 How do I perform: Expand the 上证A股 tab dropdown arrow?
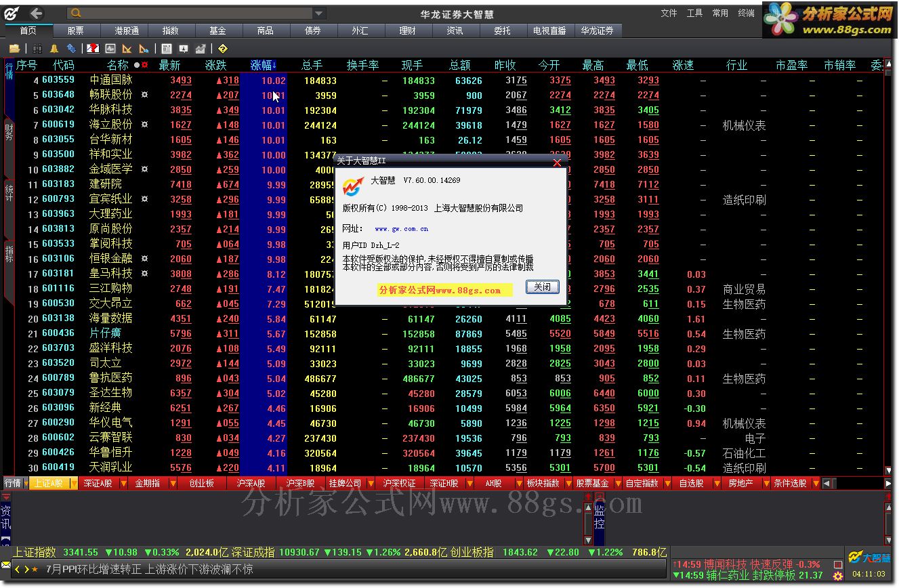click(x=74, y=484)
